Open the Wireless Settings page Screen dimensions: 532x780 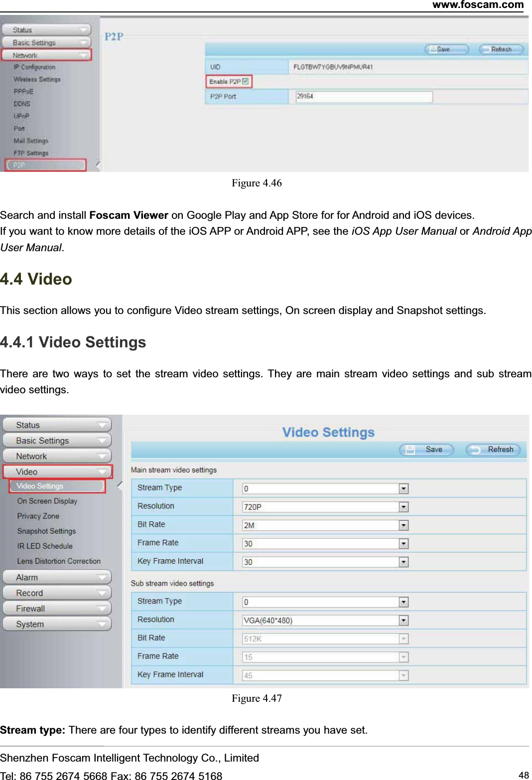pos(37,79)
